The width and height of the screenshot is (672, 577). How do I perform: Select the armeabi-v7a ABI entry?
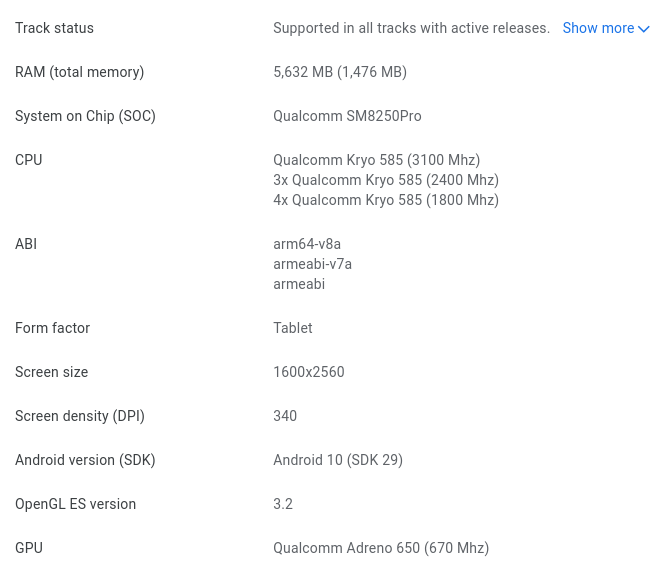(312, 264)
